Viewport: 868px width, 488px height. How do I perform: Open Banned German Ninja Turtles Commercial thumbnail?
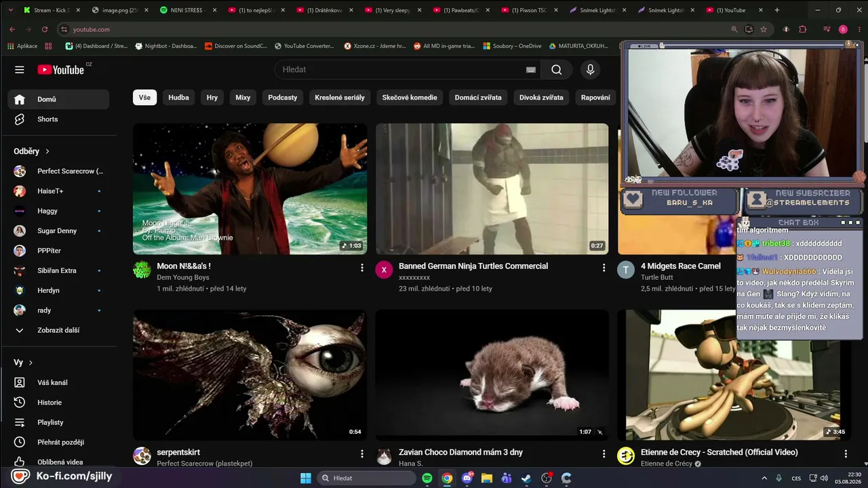(x=492, y=189)
